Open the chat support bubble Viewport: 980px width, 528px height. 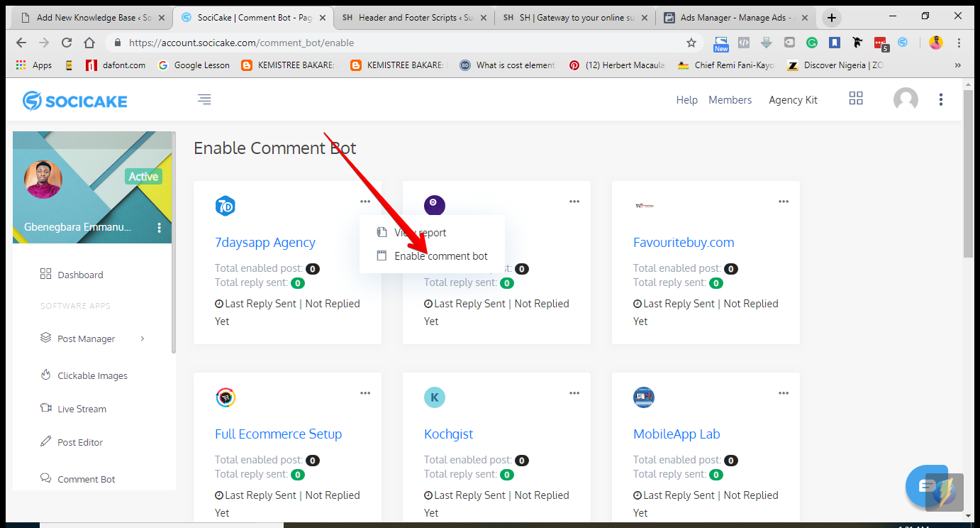[x=927, y=486]
